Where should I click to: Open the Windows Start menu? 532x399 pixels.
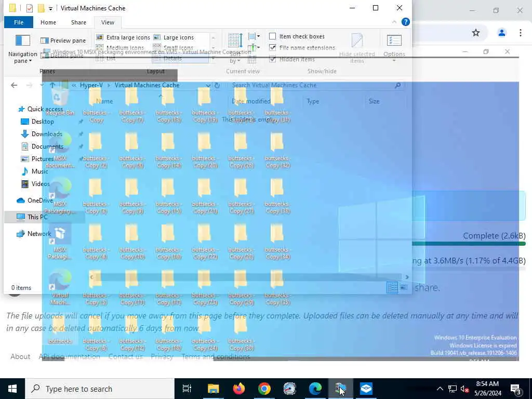12,389
